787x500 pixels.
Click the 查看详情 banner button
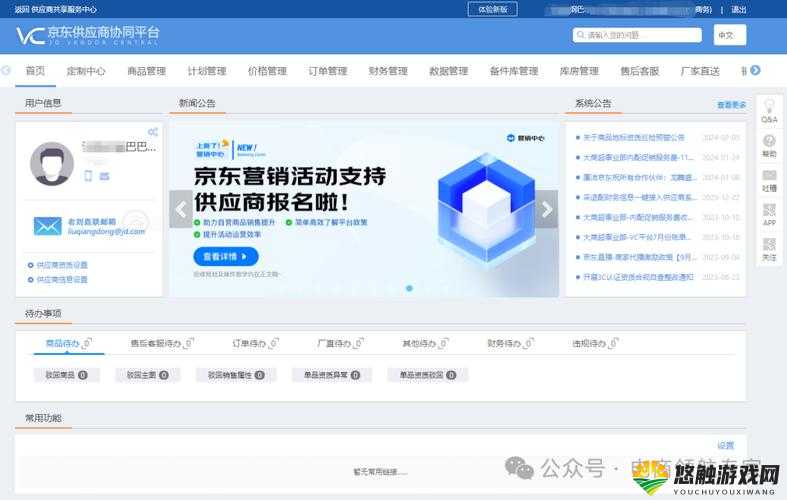225,257
